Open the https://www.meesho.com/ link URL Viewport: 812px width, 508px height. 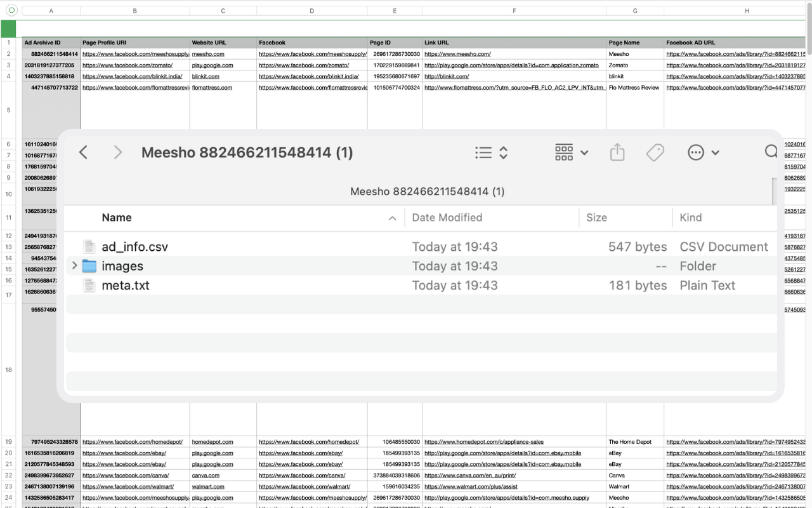(x=457, y=54)
